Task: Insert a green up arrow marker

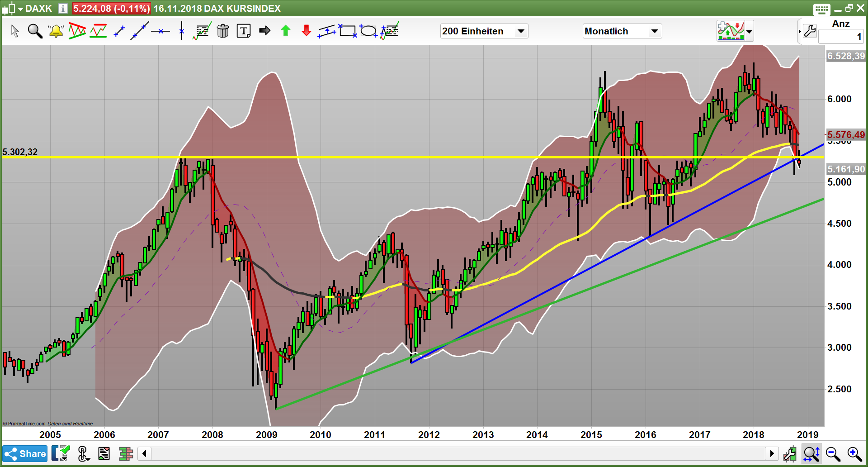Action: click(286, 30)
